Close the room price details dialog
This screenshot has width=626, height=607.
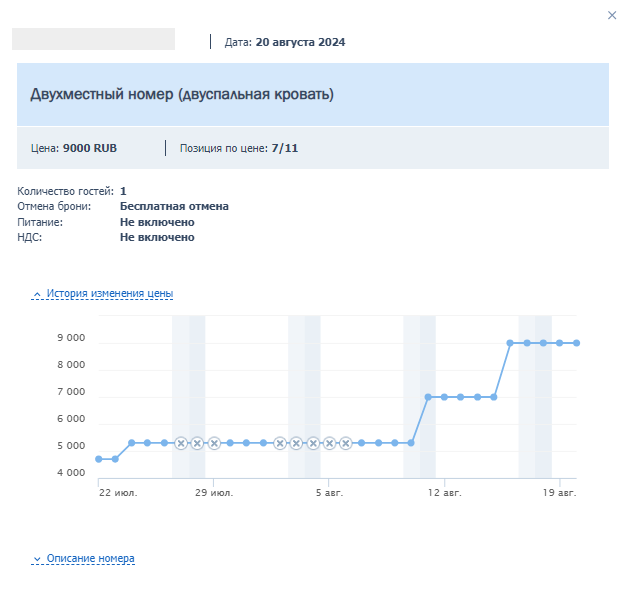(612, 15)
